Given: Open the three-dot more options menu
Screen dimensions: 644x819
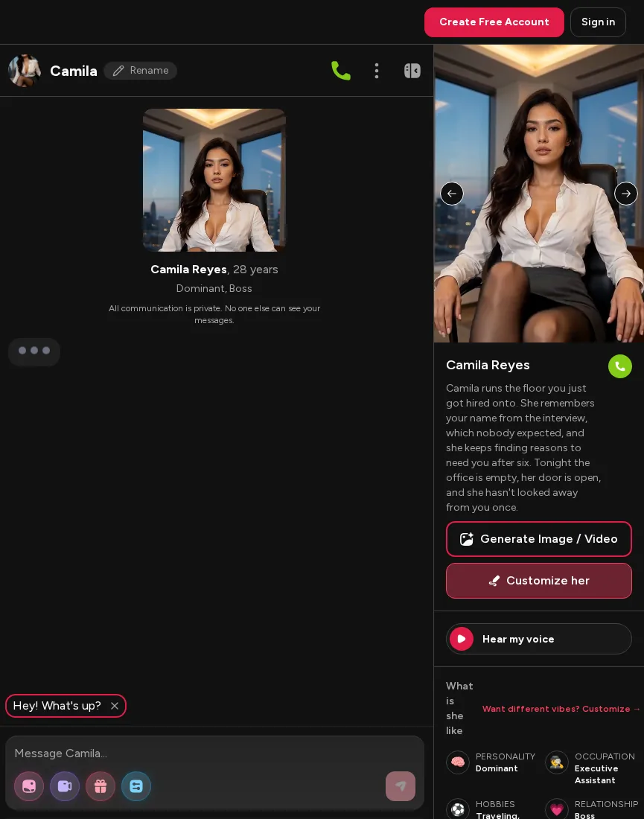Looking at the screenshot, I should 377,71.
